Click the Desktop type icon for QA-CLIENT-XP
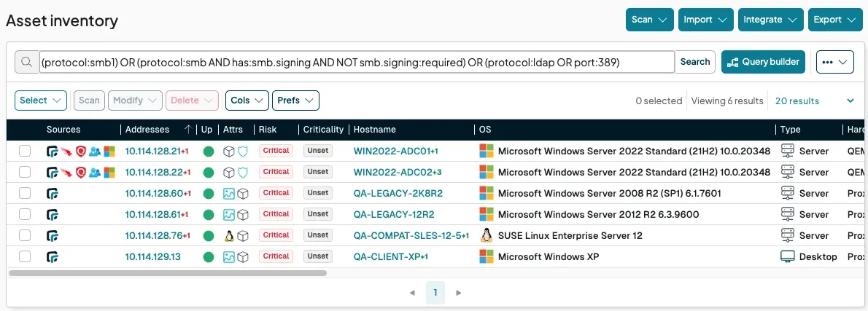 tap(787, 256)
